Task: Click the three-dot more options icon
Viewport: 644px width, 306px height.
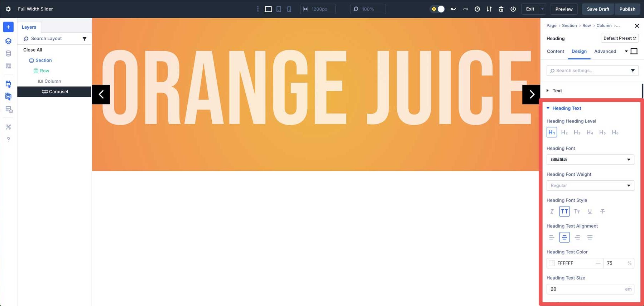Action: click(x=258, y=9)
